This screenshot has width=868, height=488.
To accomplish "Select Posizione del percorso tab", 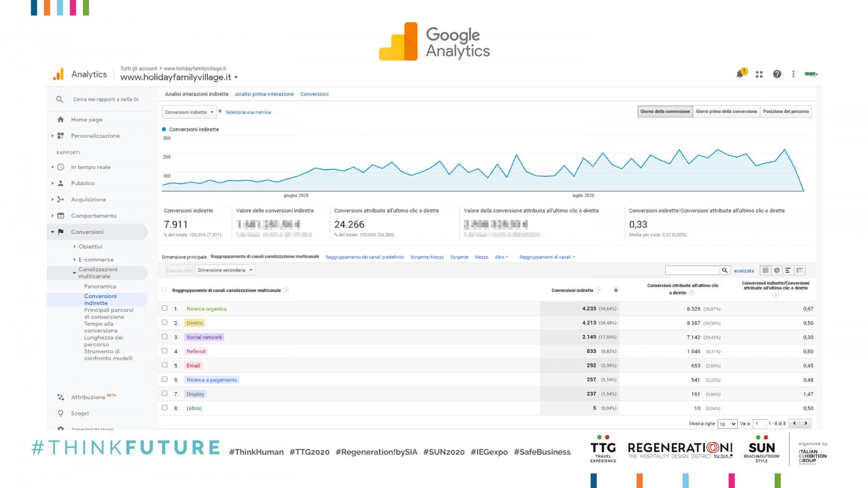I will [x=786, y=111].
